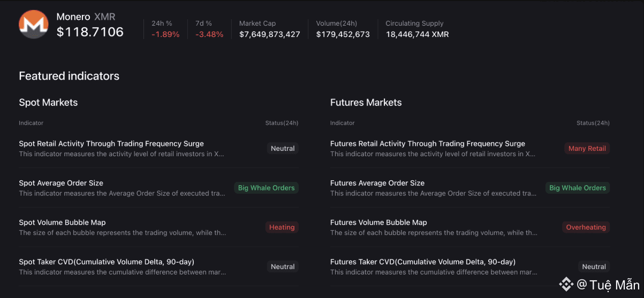This screenshot has height=298, width=644.
Task: Open Spot Retail Activity Through Trading Frequency Surge
Action: click(x=111, y=143)
